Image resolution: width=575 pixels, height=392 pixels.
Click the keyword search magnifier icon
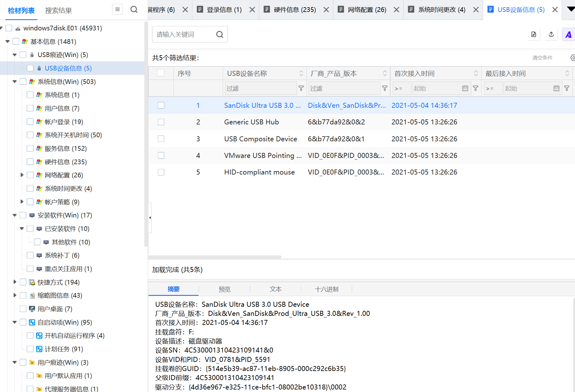click(220, 34)
